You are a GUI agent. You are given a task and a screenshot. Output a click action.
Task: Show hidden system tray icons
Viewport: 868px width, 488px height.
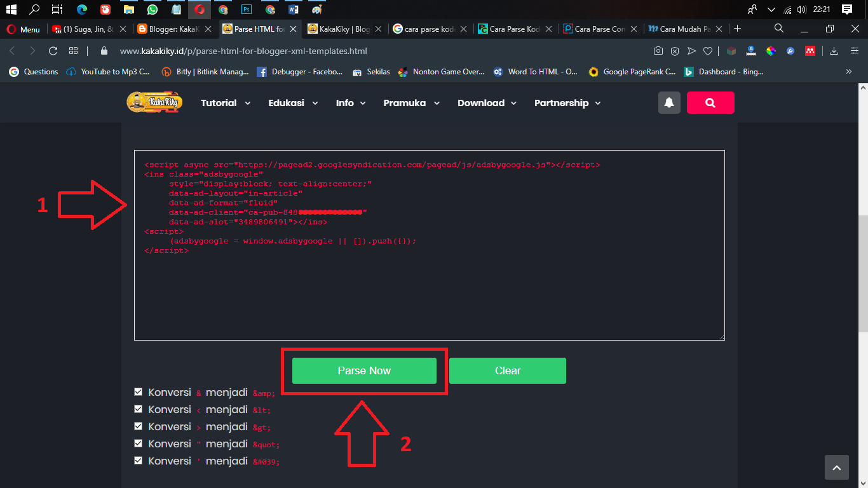pos(771,10)
